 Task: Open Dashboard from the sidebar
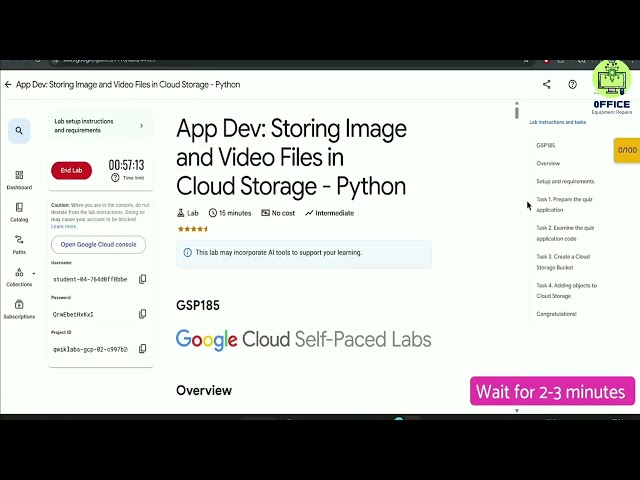tap(19, 180)
